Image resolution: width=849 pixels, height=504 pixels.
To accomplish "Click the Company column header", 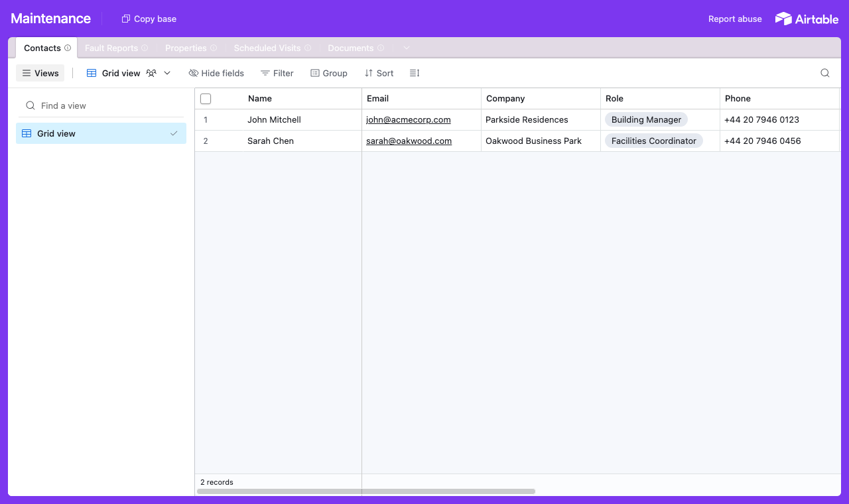I will (541, 99).
